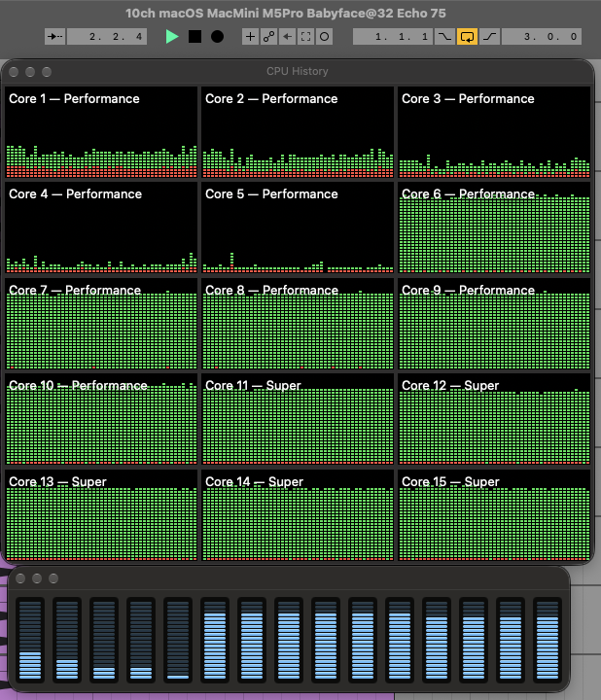Viewport: 601px width, 700px height.
Task: Select the Core 12 Super graph
Action: (494, 419)
